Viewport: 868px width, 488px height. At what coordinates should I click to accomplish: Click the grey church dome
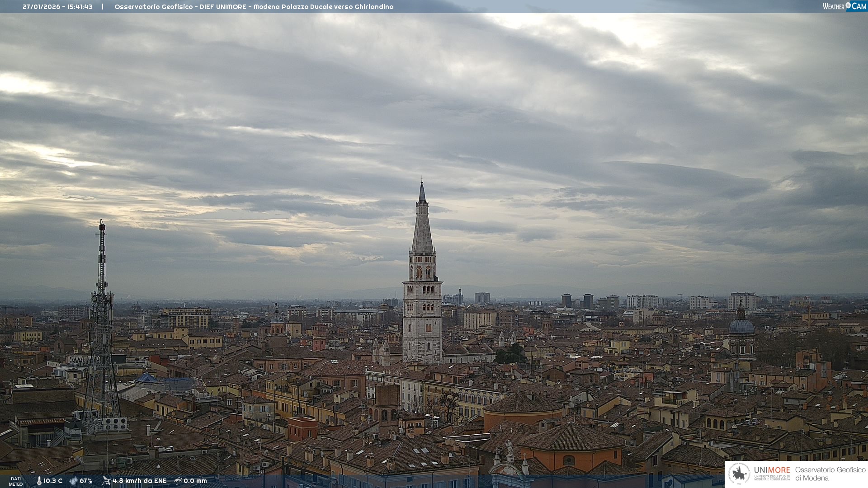pyautogui.click(x=741, y=326)
